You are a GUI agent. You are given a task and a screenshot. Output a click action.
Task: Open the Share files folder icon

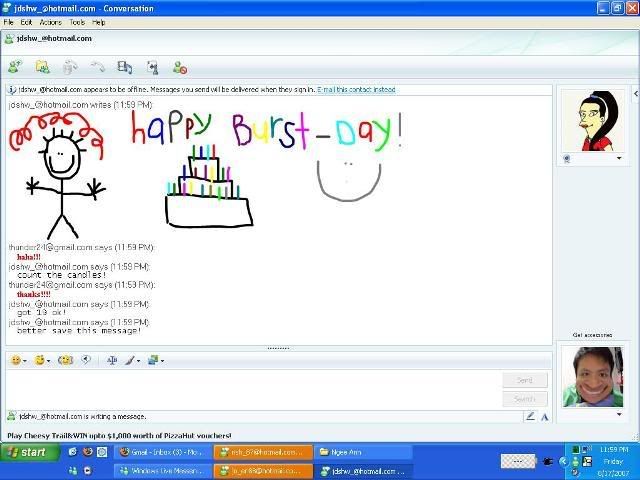[42, 67]
